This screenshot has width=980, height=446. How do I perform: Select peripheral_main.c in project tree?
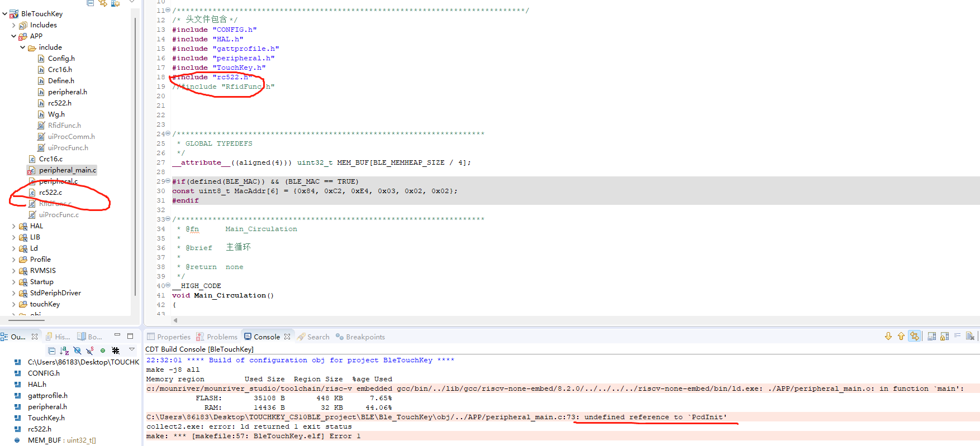(x=62, y=170)
